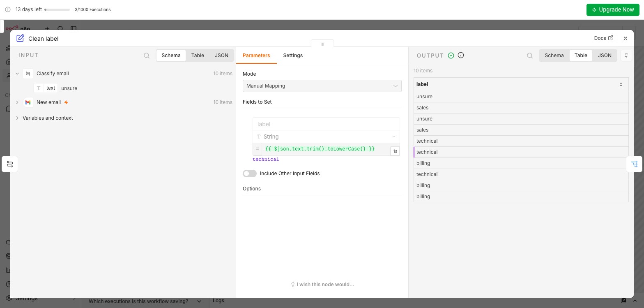The image size is (644, 308).
Task: Search output data with magnifier icon
Action: click(530, 56)
